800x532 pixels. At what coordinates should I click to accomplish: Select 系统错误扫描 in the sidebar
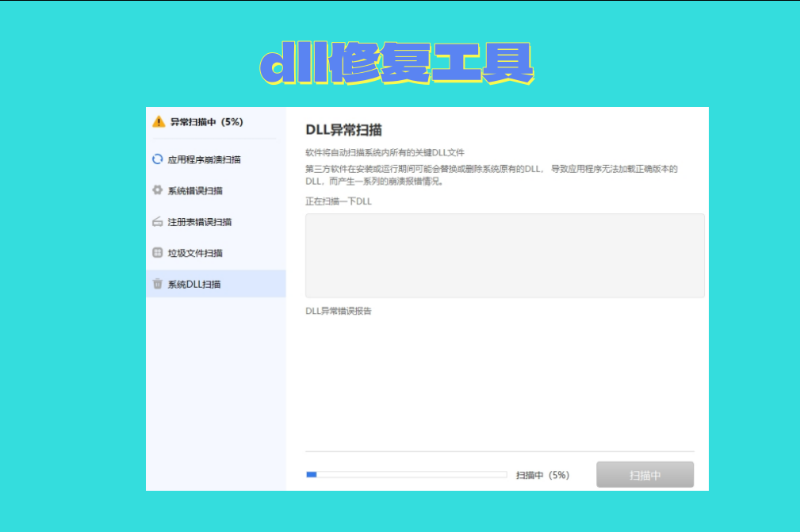216,191
